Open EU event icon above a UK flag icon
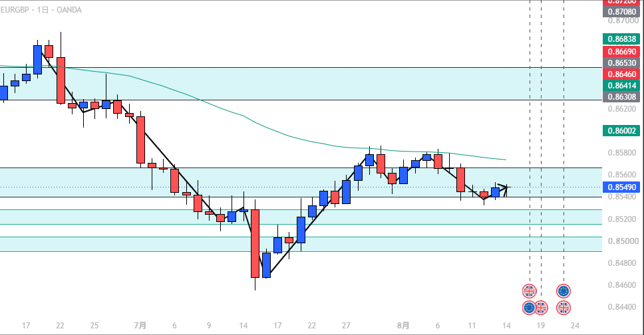Viewport: 644px width, 335px height. pos(563,291)
